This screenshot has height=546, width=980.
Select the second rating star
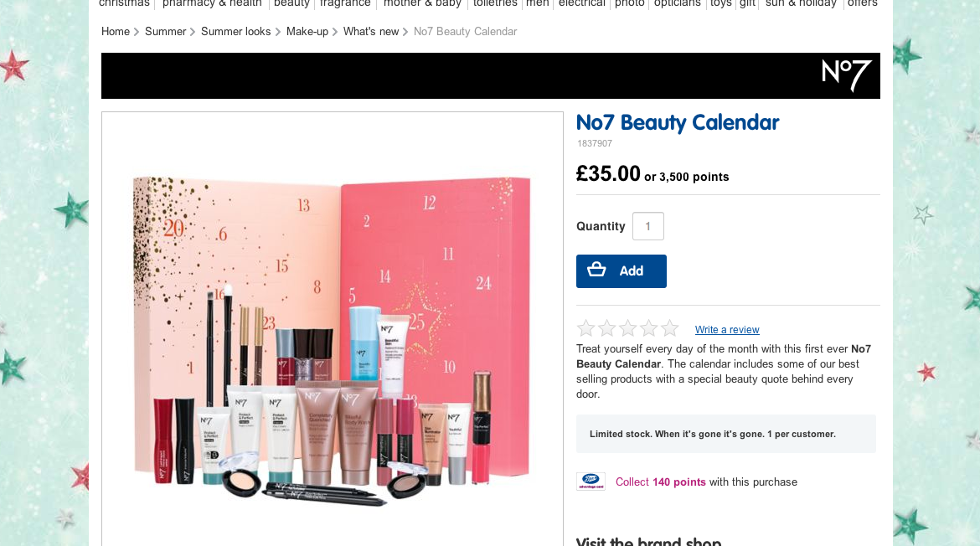click(607, 328)
